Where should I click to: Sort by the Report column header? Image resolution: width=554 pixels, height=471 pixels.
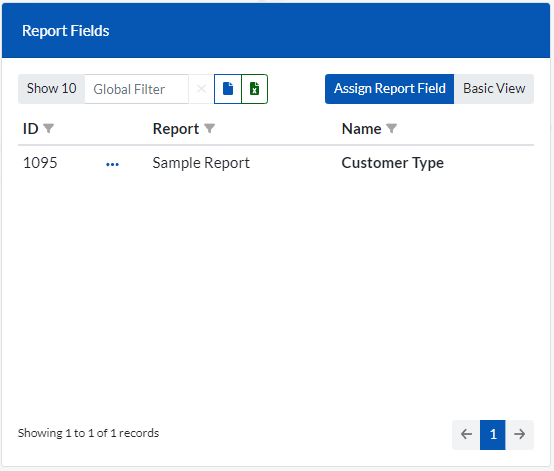pyautogui.click(x=176, y=129)
